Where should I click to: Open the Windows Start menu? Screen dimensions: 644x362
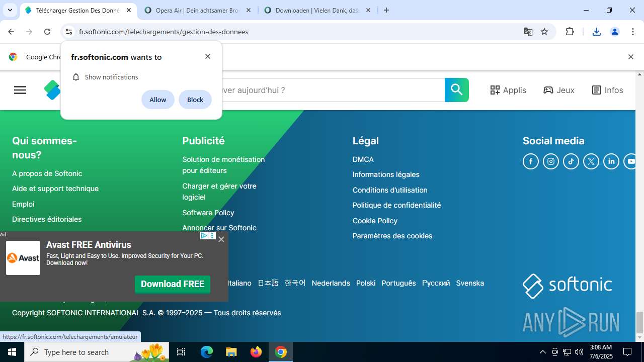pos(12,352)
